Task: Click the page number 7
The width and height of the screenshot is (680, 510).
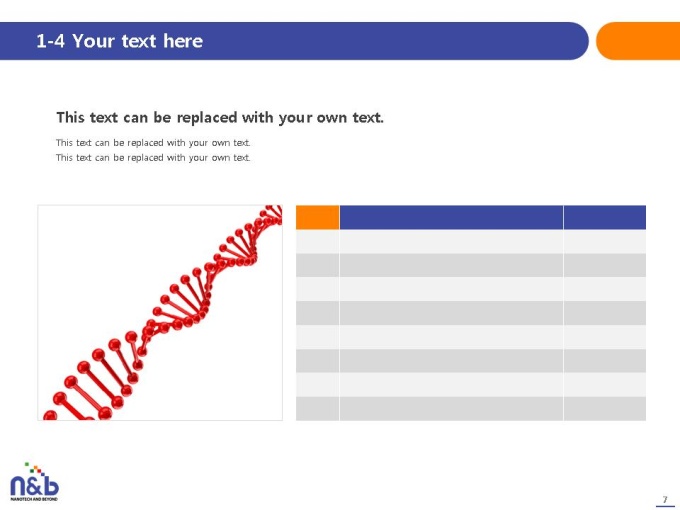Action: 665,499
